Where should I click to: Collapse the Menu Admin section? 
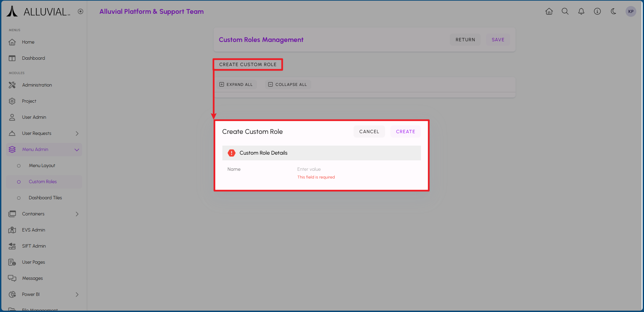tap(77, 150)
